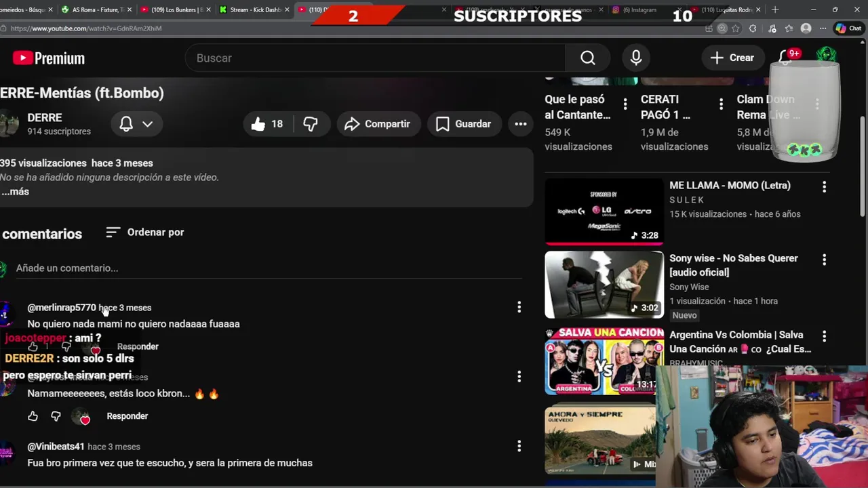This screenshot has height=488, width=868.
Task: Click the '395 visualizaciones hace 3 meses' text
Action: (77, 163)
